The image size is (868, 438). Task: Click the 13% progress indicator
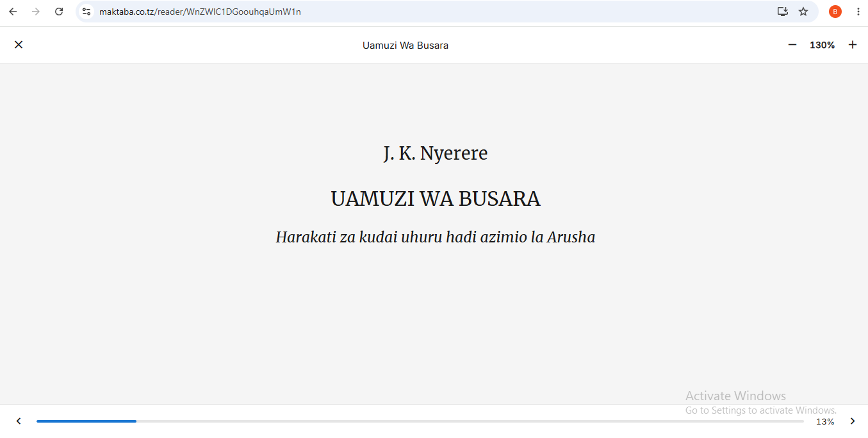coord(825,422)
